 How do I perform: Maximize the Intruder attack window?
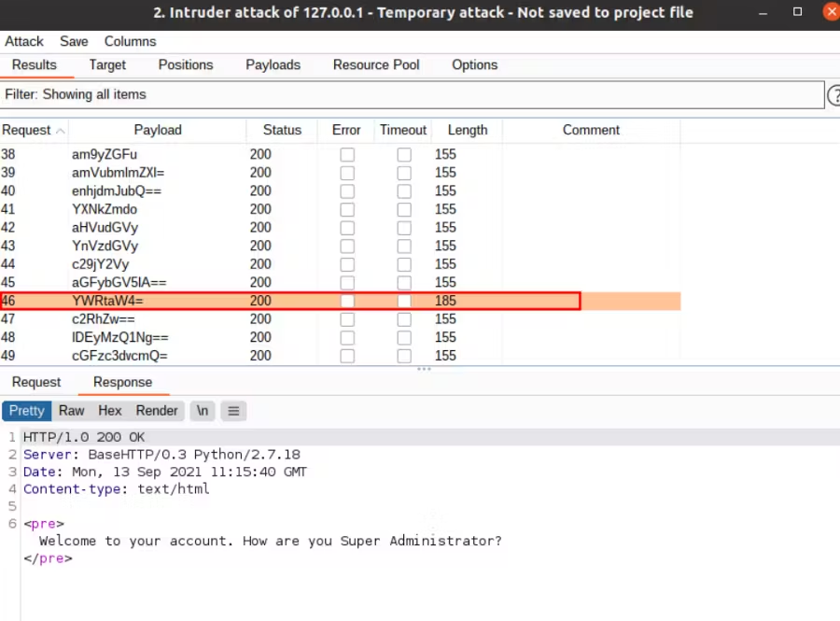coord(797,12)
